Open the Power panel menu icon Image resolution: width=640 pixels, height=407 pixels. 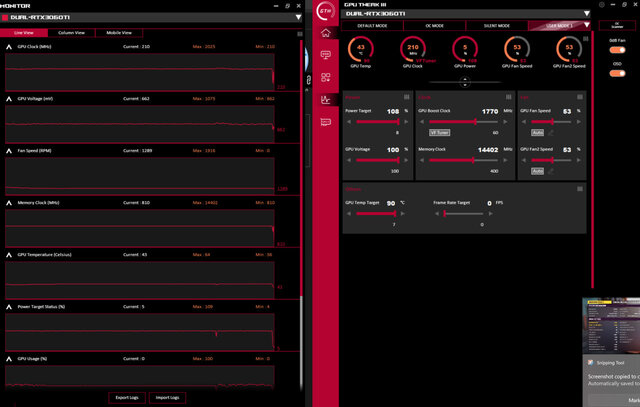(406, 96)
